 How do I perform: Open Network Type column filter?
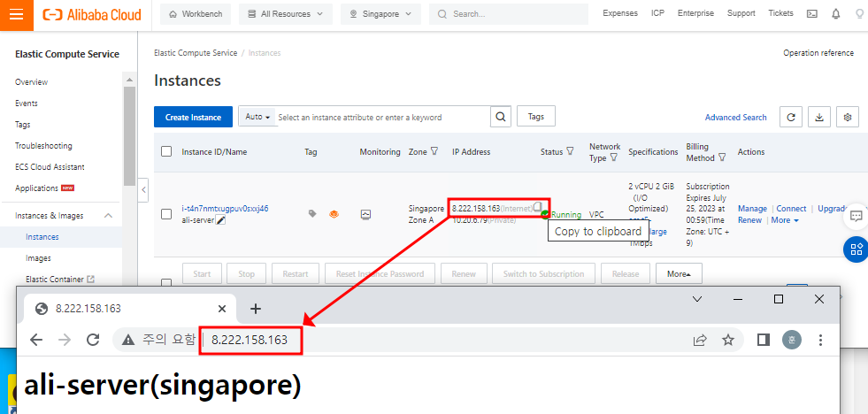613,157
